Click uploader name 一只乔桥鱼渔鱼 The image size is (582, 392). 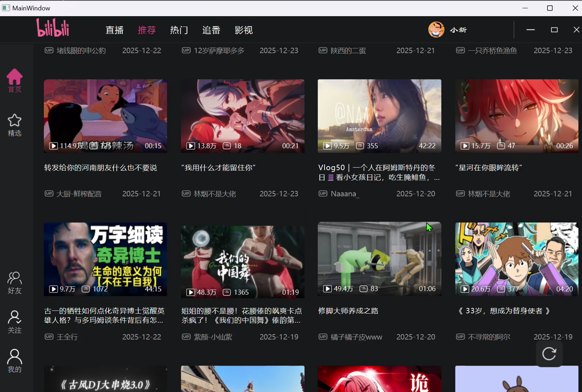[x=492, y=51]
